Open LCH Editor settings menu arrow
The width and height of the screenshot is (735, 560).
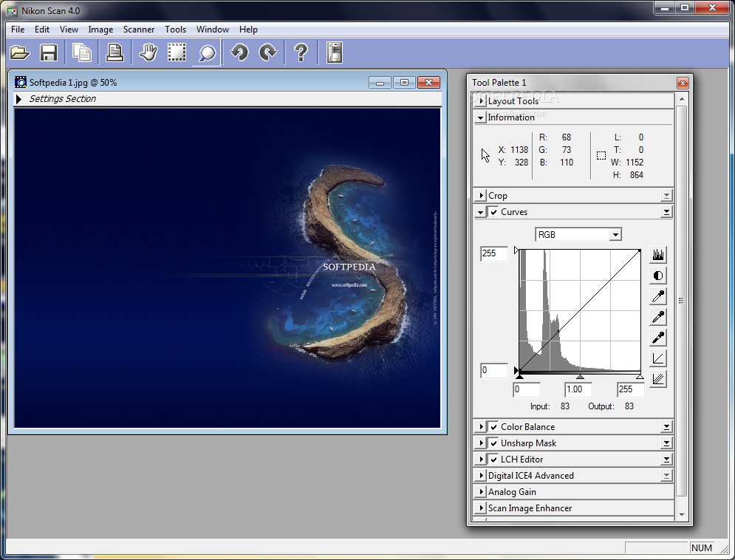666,460
